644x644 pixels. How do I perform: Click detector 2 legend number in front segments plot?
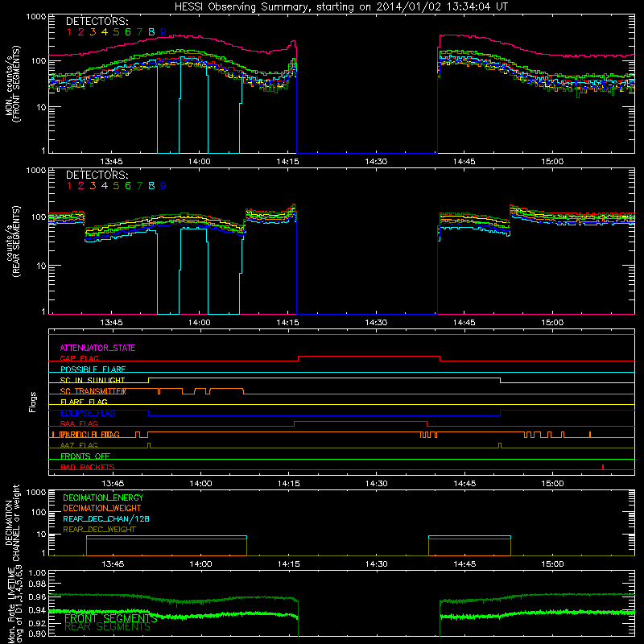coord(81,32)
